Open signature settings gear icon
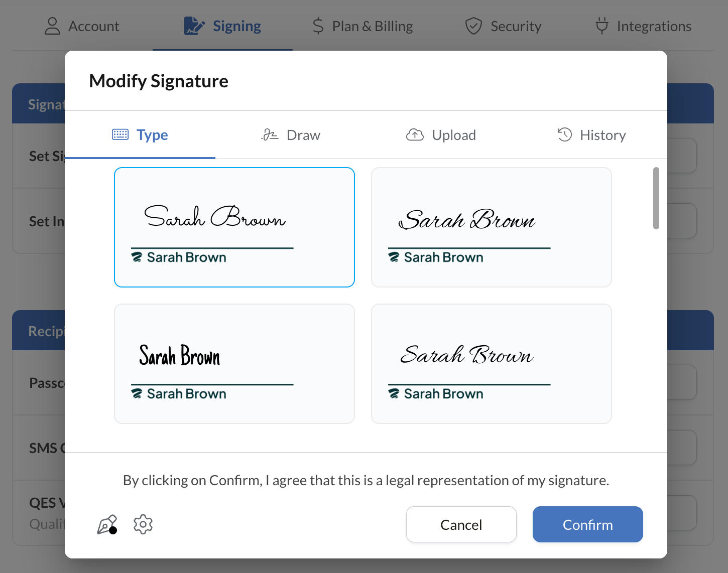 [x=143, y=524]
